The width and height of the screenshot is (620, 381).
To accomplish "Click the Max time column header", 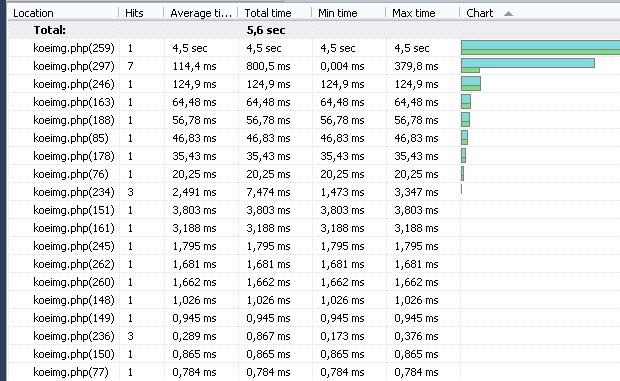I will (422, 13).
